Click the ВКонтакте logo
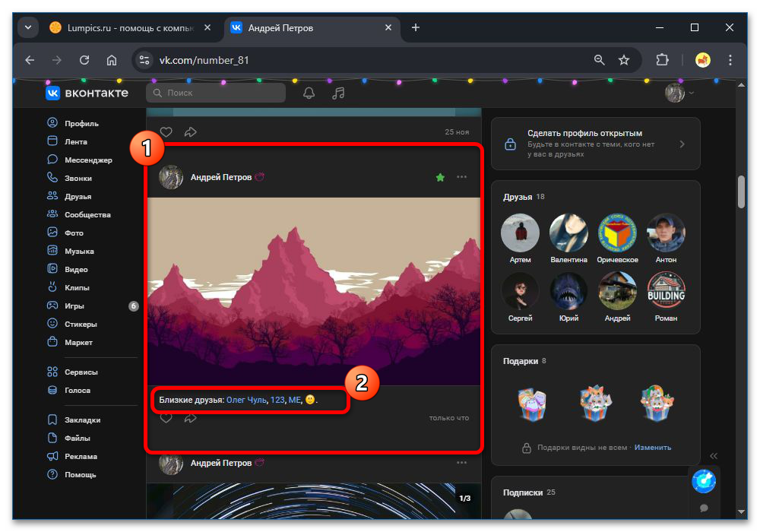The image size is (760, 532). (x=87, y=93)
